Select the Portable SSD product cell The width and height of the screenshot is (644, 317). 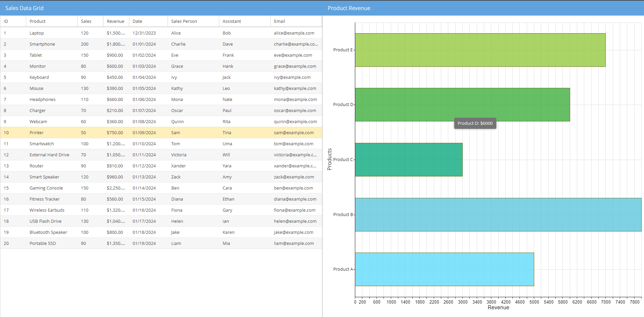pyautogui.click(x=52, y=243)
